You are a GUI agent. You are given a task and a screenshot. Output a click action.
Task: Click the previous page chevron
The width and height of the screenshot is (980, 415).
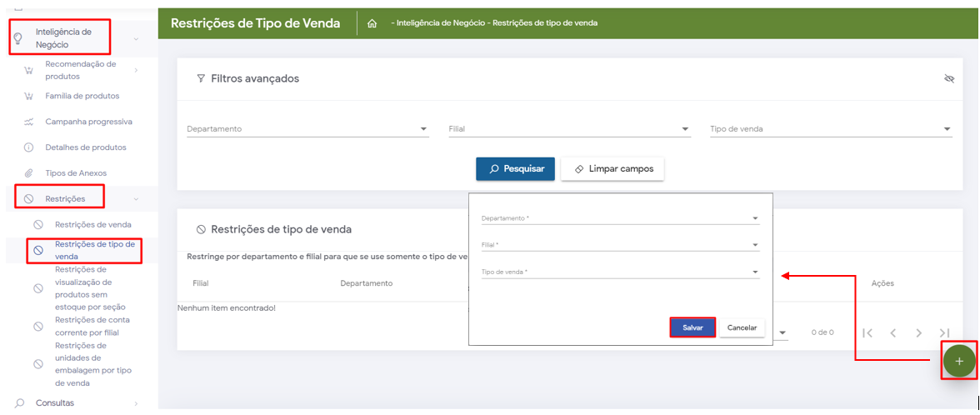(x=892, y=332)
